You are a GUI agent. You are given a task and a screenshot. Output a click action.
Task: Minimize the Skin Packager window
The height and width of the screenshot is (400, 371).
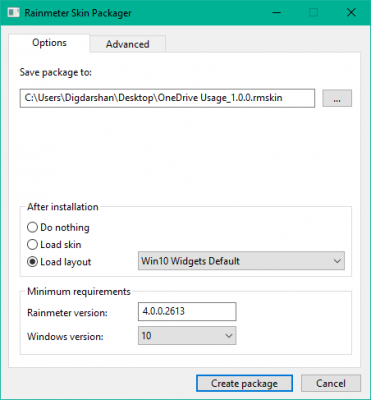[276, 13]
